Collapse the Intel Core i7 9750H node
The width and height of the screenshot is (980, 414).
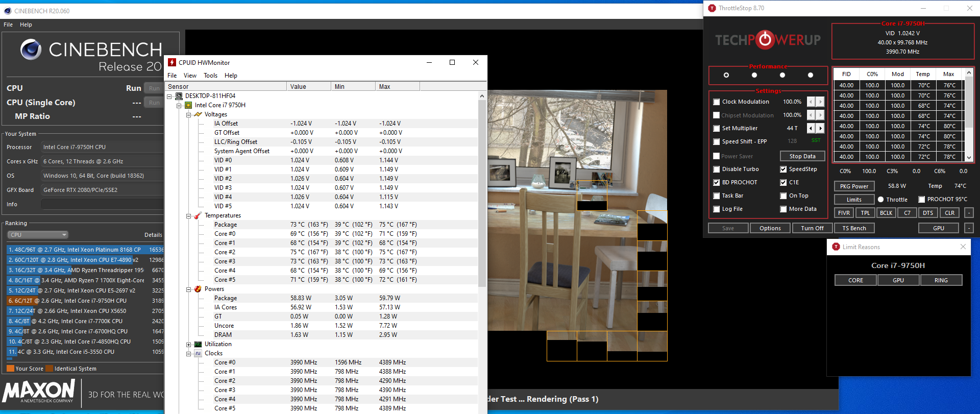point(179,106)
